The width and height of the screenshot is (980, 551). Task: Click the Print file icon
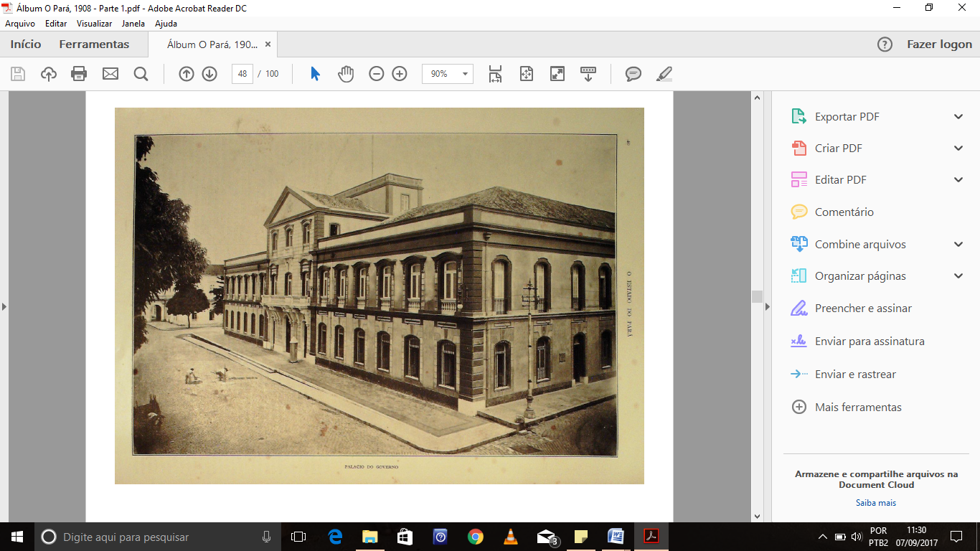click(79, 74)
